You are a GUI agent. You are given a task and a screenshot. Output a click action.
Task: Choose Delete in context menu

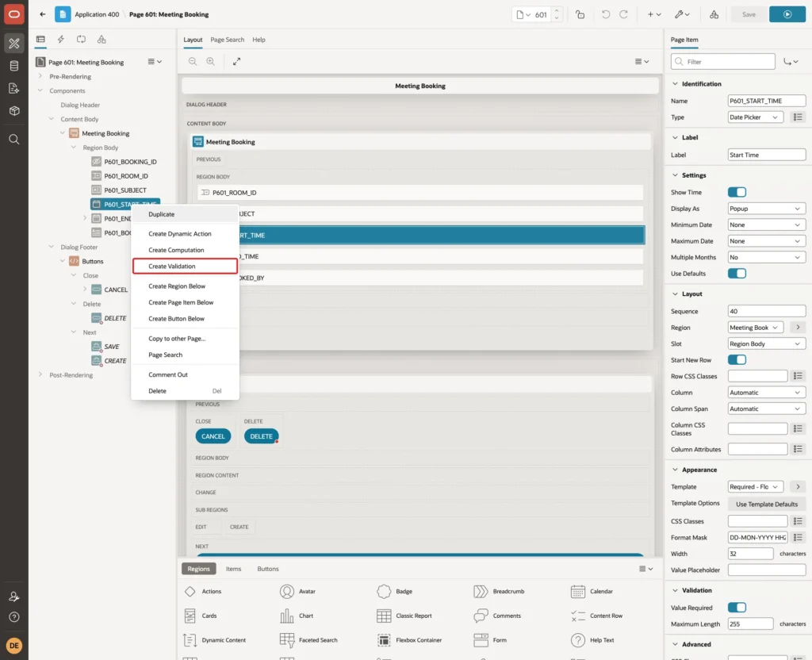pos(186,390)
